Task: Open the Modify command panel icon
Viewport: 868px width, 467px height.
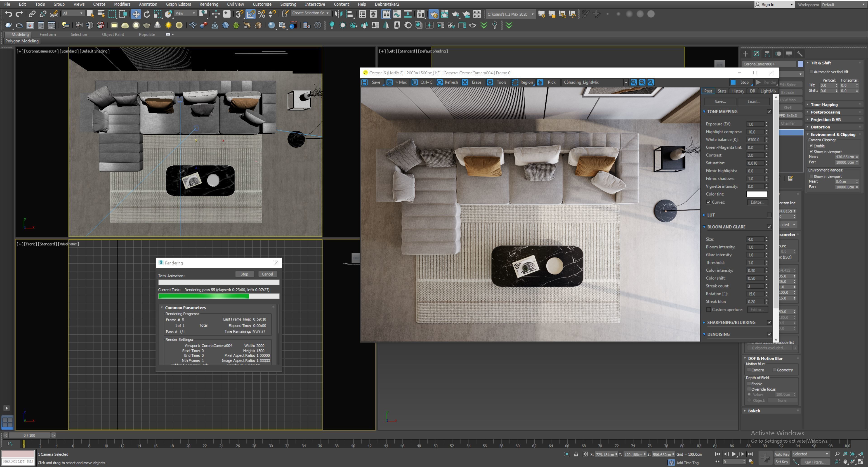Action: (x=757, y=54)
